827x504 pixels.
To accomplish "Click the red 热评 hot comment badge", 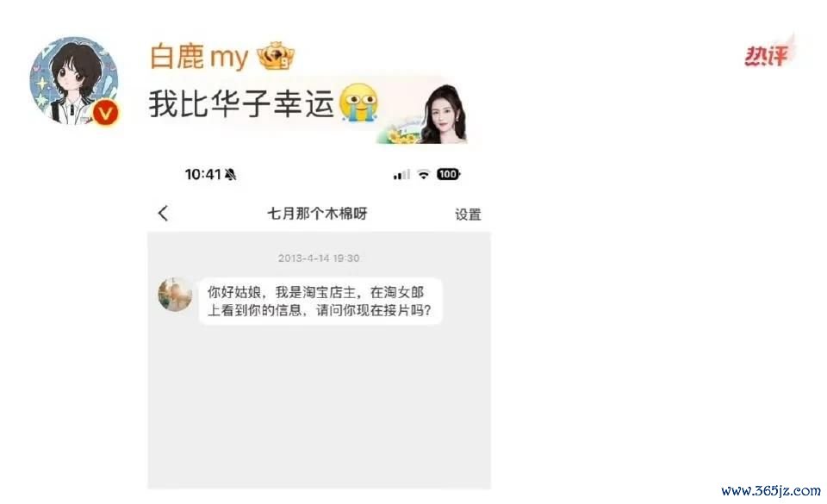I will coord(768,53).
